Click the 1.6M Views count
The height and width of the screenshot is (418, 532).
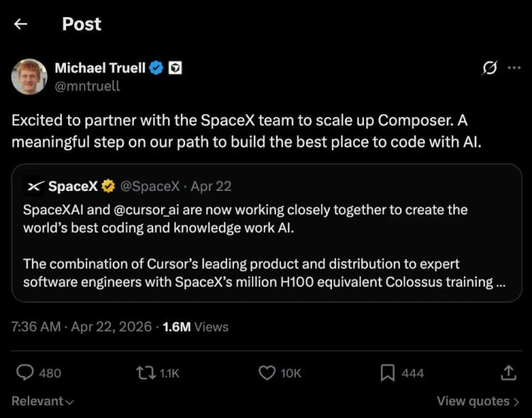pyautogui.click(x=196, y=326)
